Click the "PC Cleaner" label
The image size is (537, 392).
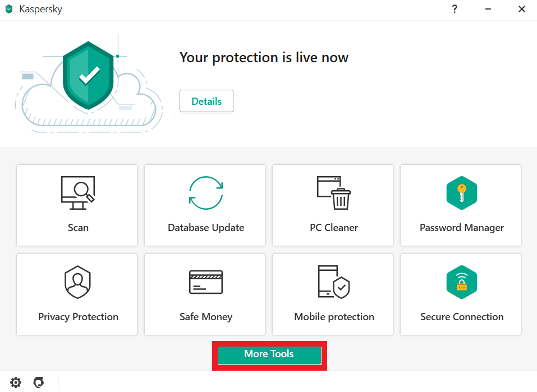tap(334, 228)
